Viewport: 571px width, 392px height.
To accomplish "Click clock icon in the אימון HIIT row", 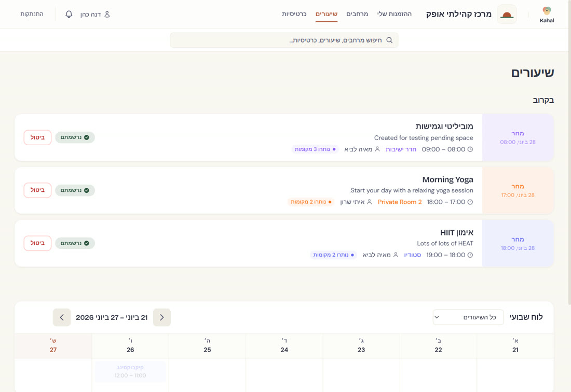I will coord(470,255).
